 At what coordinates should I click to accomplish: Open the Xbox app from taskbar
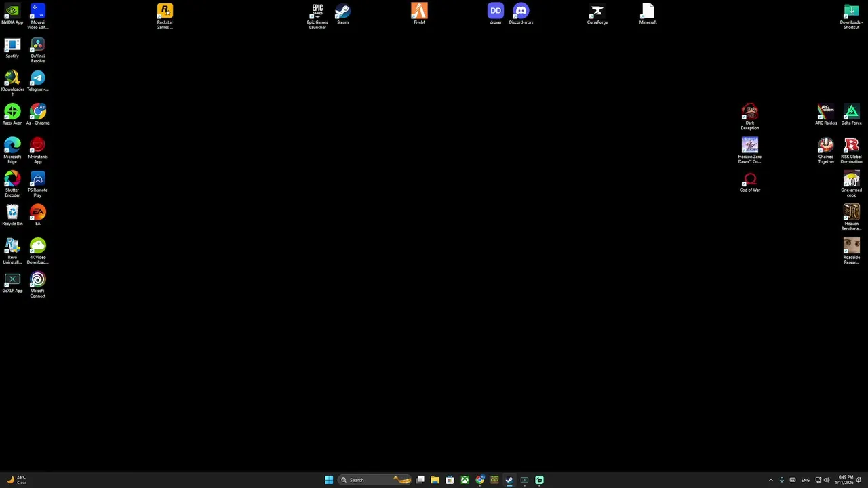(465, 480)
